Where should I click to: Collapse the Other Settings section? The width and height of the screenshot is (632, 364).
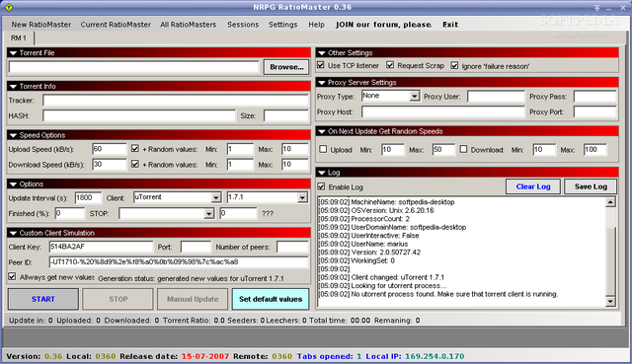point(321,53)
